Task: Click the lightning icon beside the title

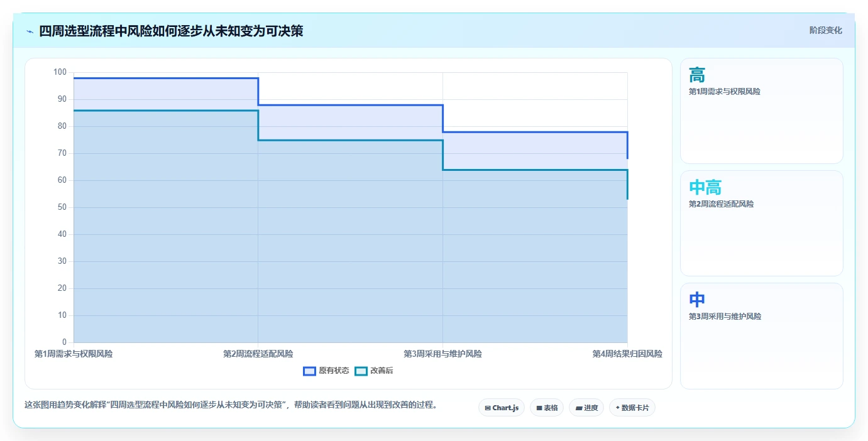Action: 30,31
